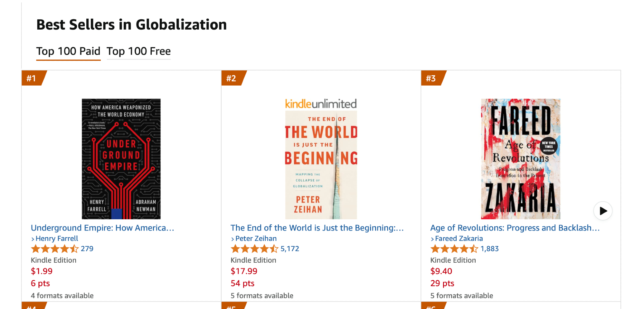Click the $17.99 Kindle price
Screen dimensions: 644x309
point(244,271)
